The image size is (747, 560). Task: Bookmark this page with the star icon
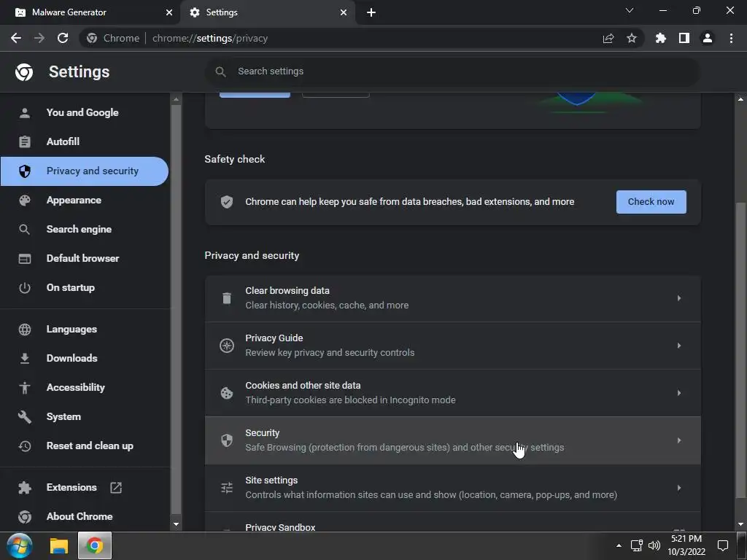[631, 38]
